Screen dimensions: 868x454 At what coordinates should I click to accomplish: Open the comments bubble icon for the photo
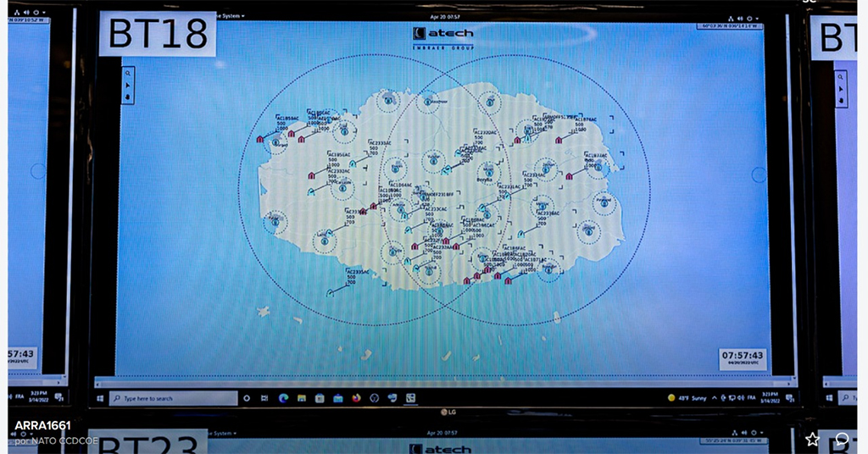point(842,439)
